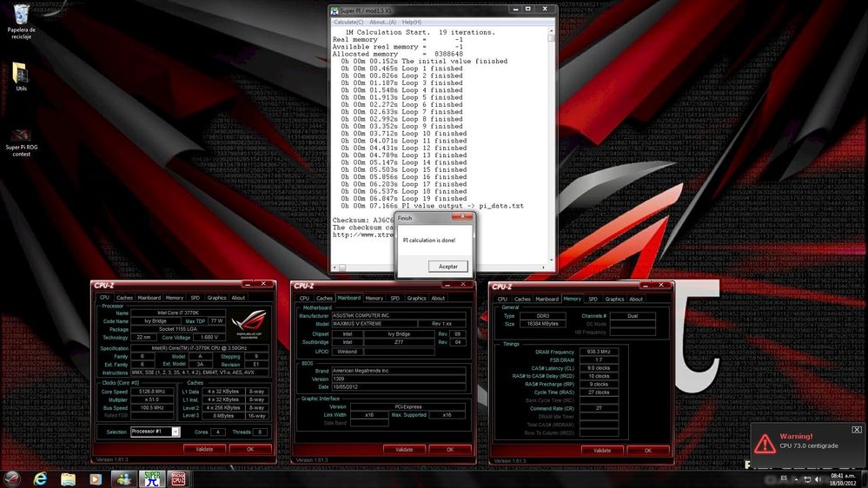
Task: Switch to Super PI taskbar button
Action: pos(152,478)
